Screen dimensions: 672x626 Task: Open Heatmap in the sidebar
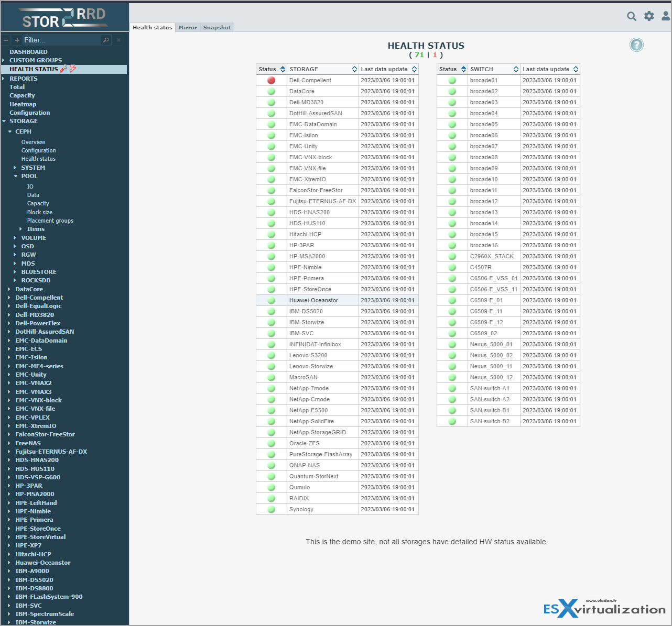click(23, 104)
